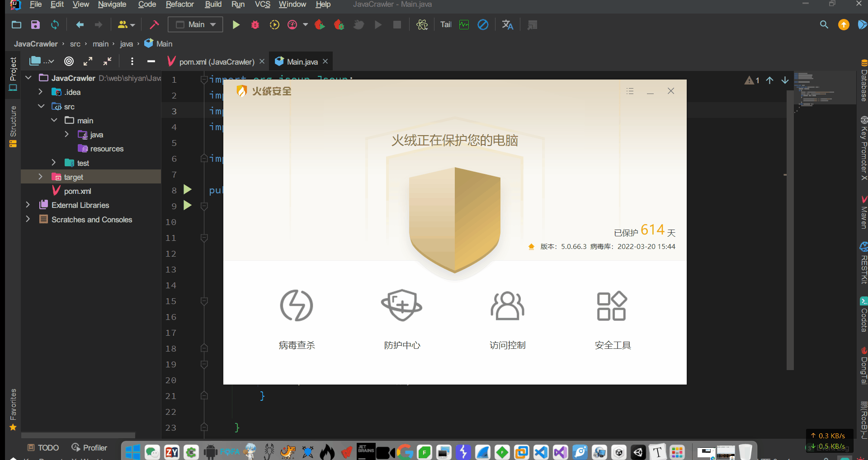Open the Main run configuration dropdown
The height and width of the screenshot is (460, 868).
point(195,24)
